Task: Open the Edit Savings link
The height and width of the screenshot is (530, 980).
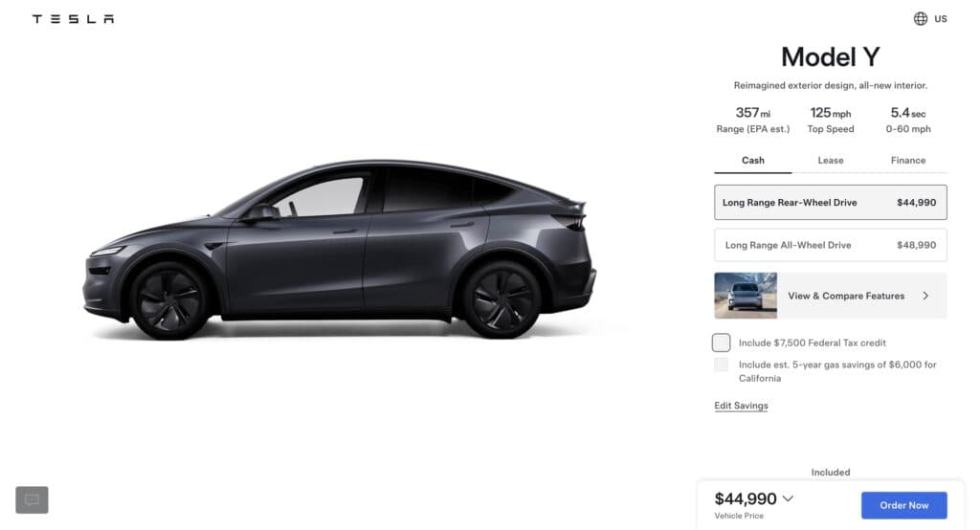Action: point(741,406)
